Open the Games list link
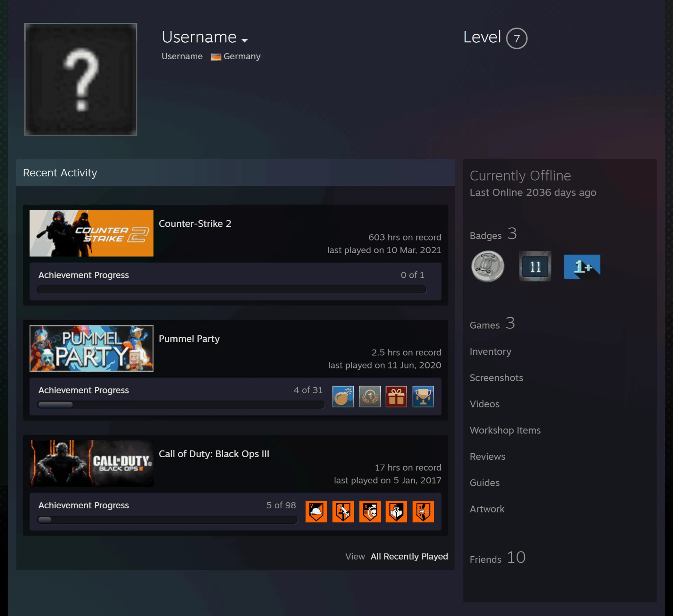Screen dimensions: 673x616 pos(492,324)
